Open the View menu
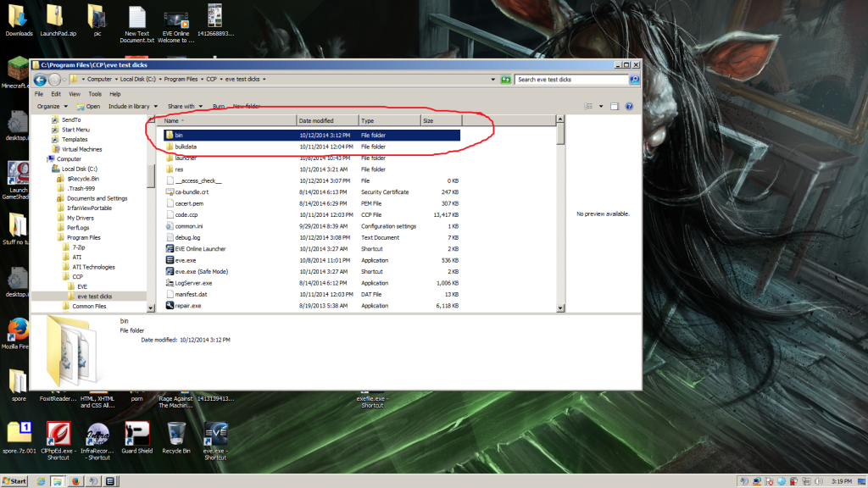 click(75, 94)
